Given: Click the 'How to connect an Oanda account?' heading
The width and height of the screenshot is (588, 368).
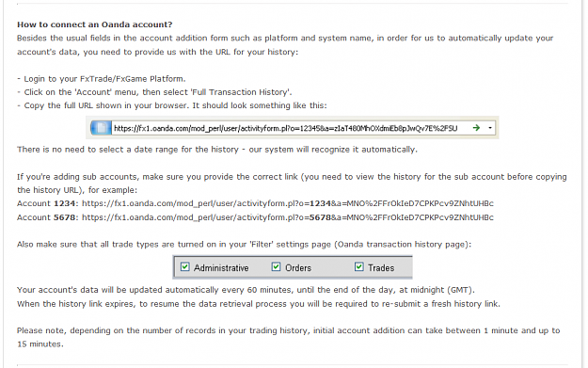Looking at the screenshot, I should [x=94, y=24].
